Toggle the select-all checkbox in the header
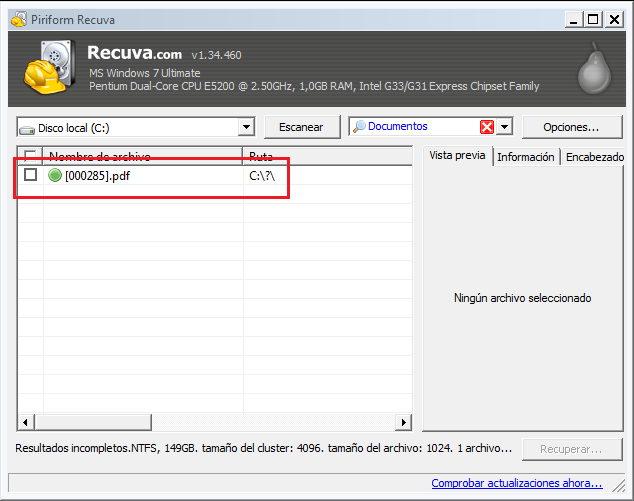 pyautogui.click(x=31, y=156)
